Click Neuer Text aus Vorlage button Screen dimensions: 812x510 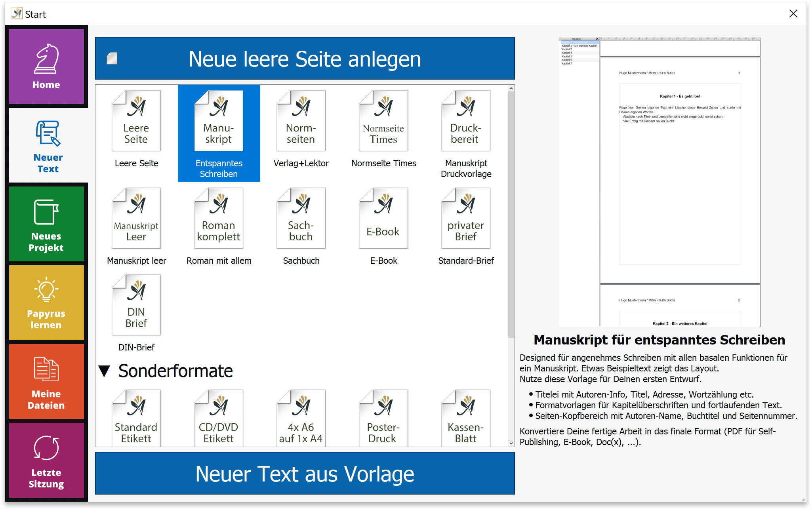pyautogui.click(x=305, y=474)
